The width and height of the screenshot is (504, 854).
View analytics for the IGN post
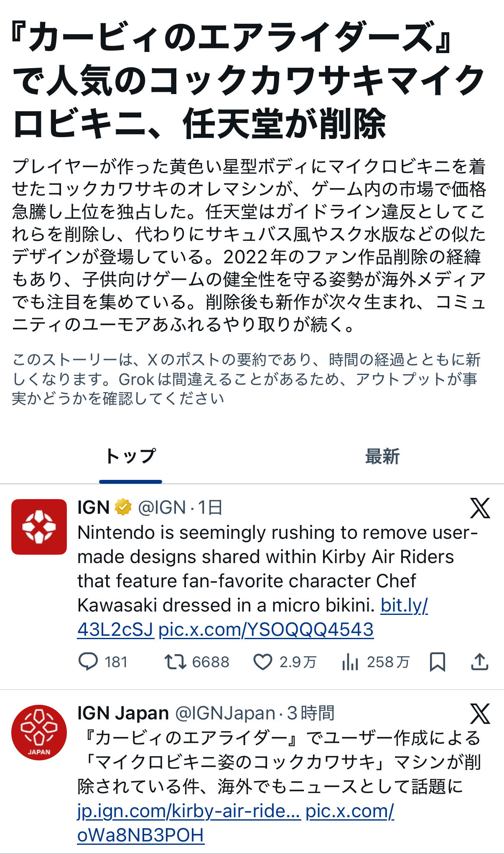click(350, 662)
